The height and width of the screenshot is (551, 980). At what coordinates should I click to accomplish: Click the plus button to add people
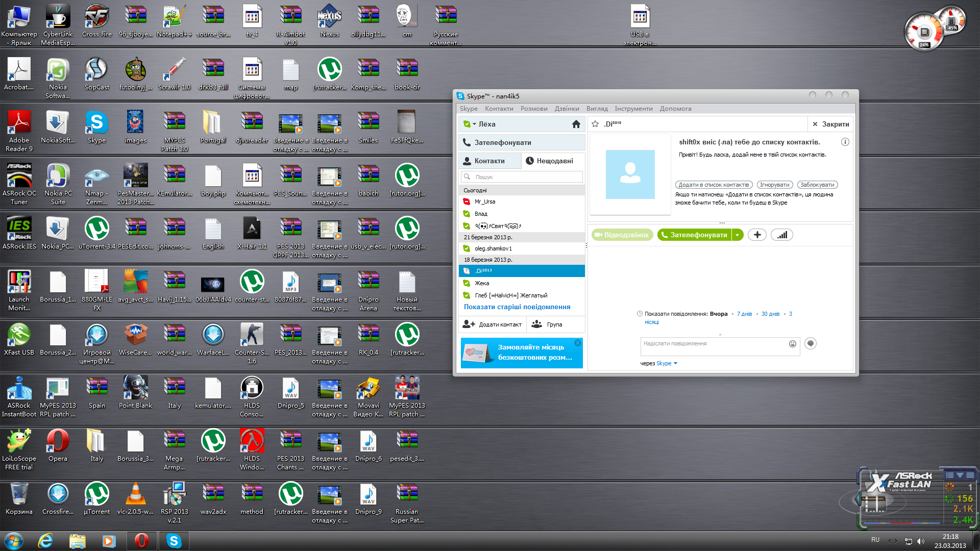pyautogui.click(x=757, y=235)
